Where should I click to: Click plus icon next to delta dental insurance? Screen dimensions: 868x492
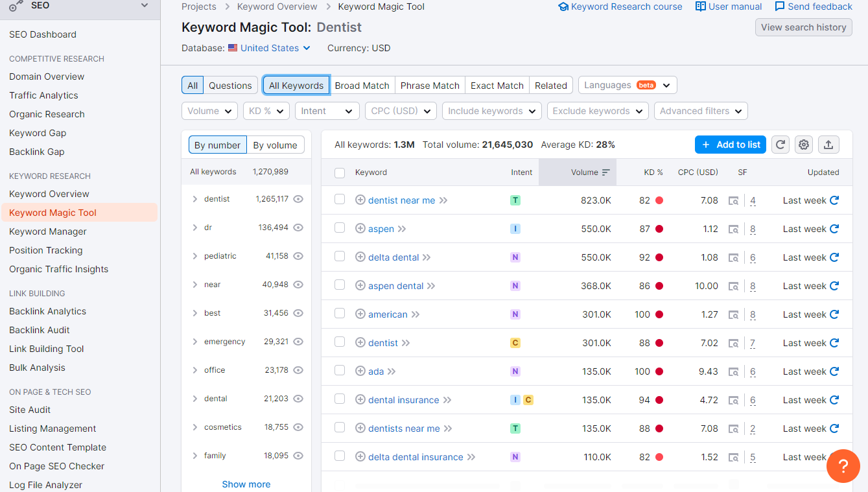click(360, 457)
